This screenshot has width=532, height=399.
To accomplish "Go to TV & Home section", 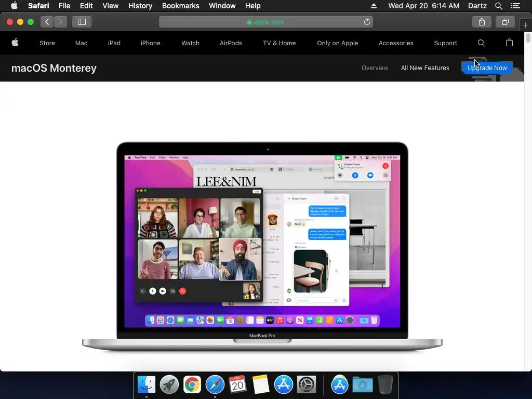I will (x=279, y=43).
